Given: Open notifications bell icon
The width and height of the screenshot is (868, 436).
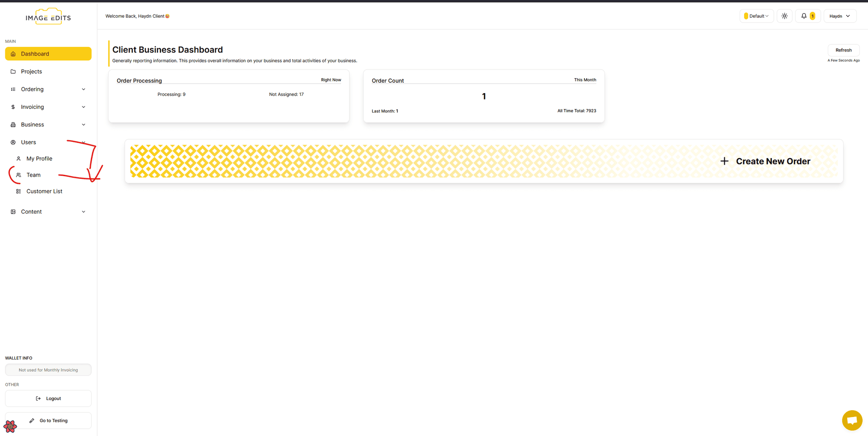Looking at the screenshot, I should click(804, 16).
